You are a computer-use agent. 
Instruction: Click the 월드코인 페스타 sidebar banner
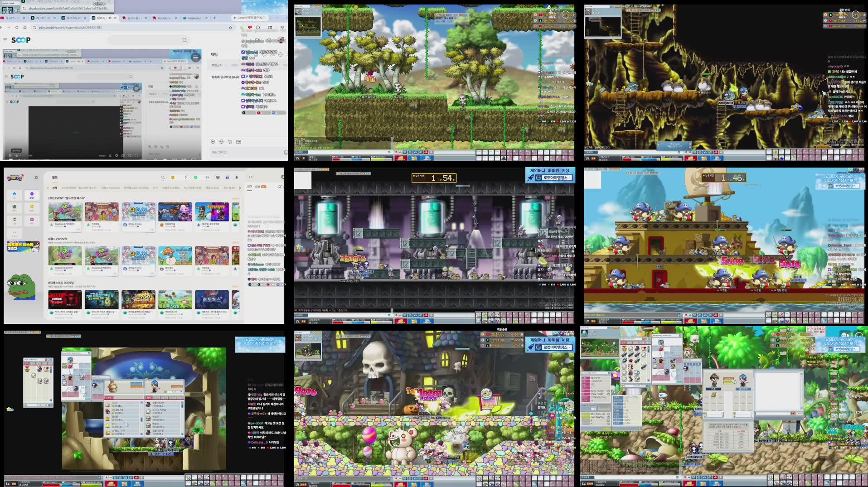23,247
